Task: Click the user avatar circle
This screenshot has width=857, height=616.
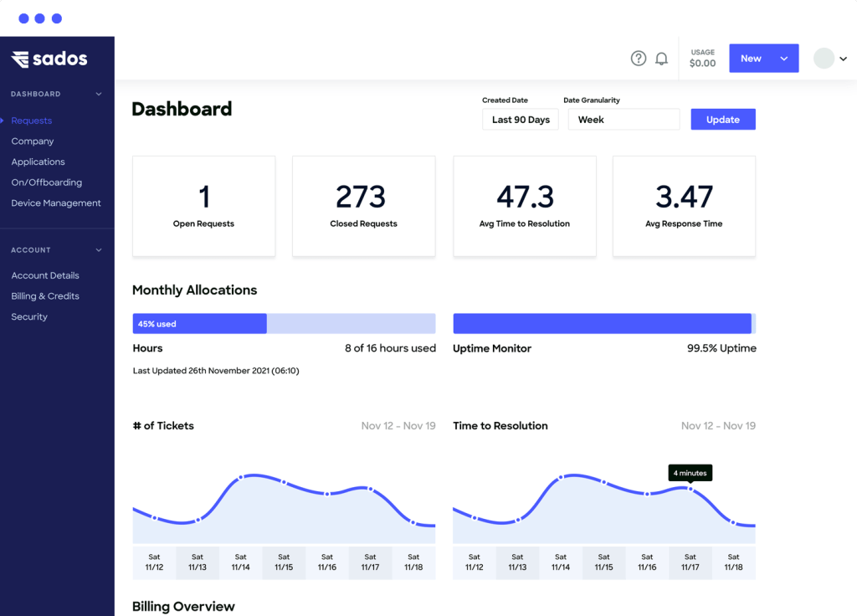Action: coord(824,59)
